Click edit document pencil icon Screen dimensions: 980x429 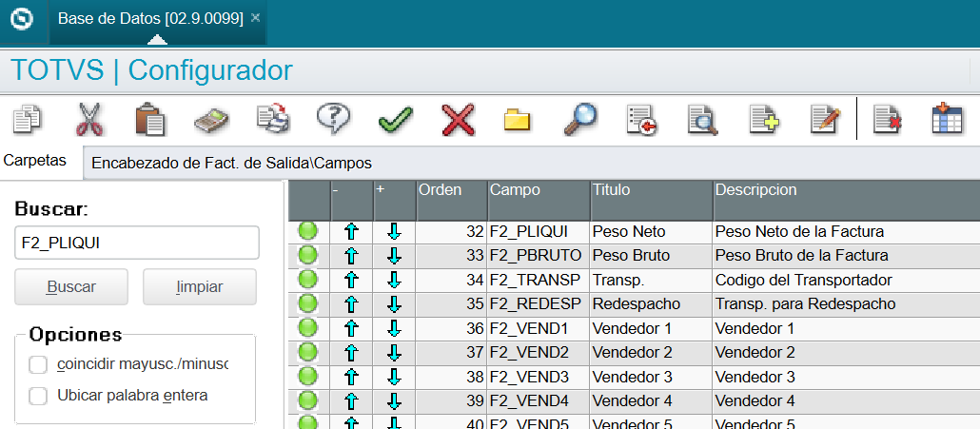pos(826,119)
